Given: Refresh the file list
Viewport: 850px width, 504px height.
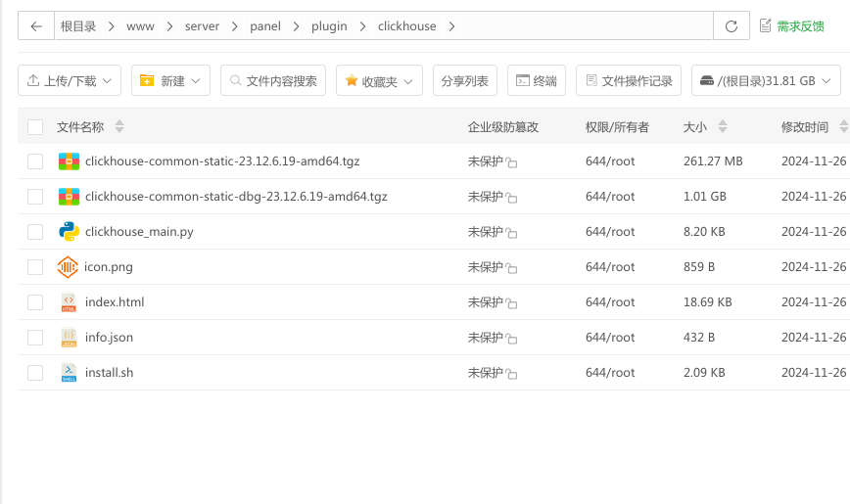Looking at the screenshot, I should coord(732,26).
